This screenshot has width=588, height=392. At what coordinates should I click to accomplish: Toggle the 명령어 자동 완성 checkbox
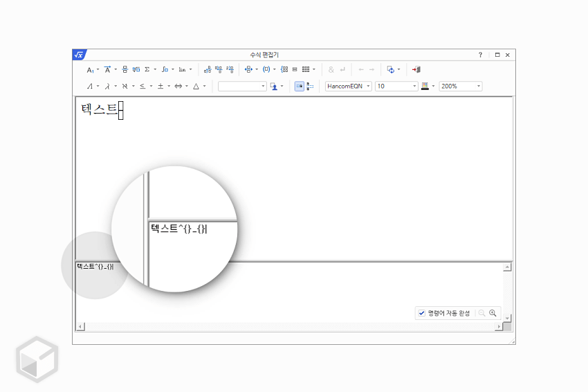[x=422, y=313]
